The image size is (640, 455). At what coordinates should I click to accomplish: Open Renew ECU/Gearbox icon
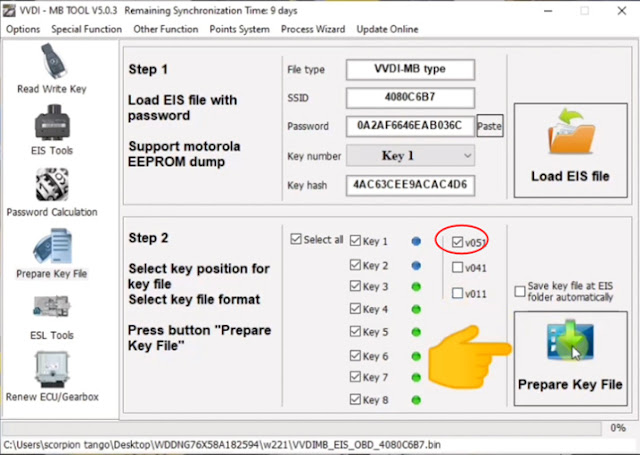pyautogui.click(x=52, y=370)
